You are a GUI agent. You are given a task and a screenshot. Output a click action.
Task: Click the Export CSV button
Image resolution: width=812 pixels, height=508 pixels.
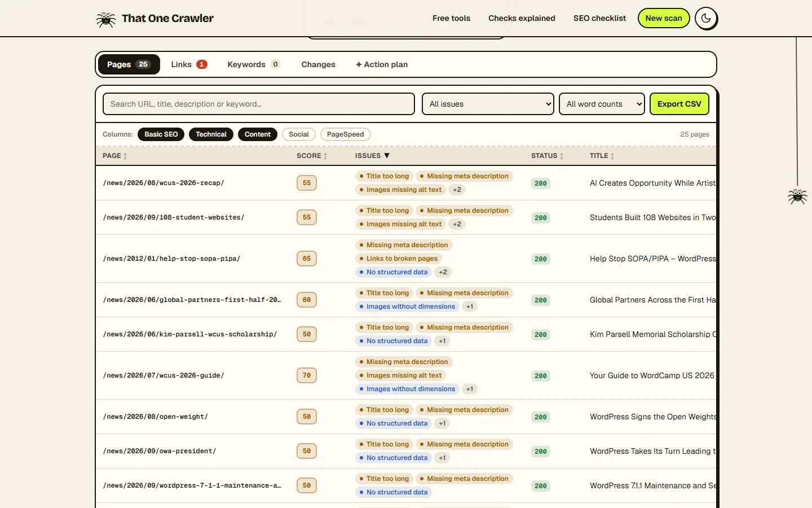679,104
